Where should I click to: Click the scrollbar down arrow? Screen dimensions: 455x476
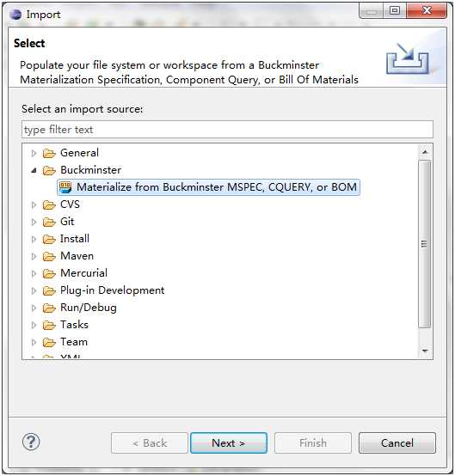coord(425,351)
